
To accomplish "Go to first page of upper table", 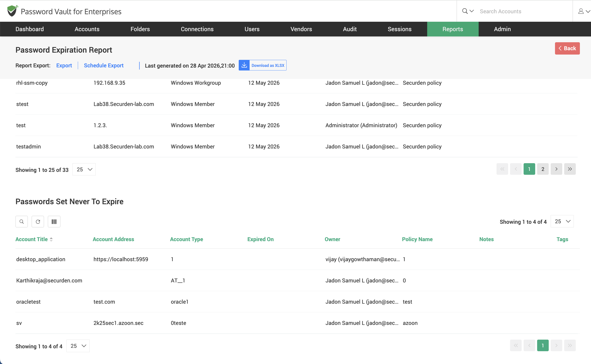I will pos(502,169).
